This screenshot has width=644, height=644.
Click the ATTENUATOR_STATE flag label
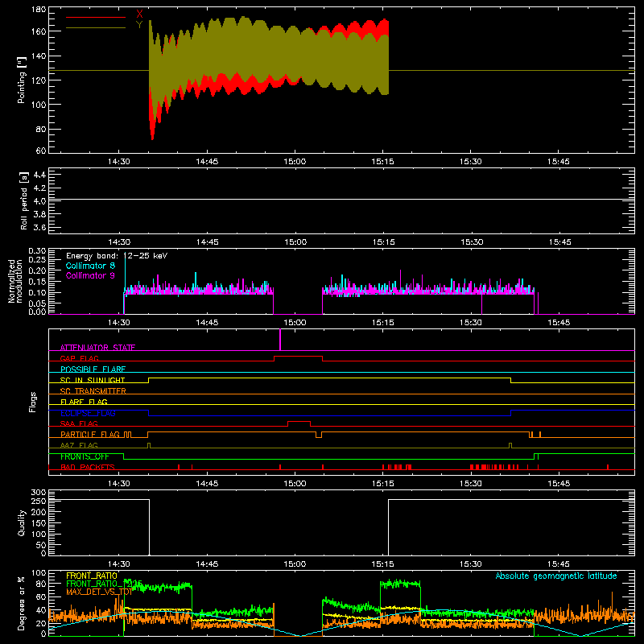click(97, 348)
